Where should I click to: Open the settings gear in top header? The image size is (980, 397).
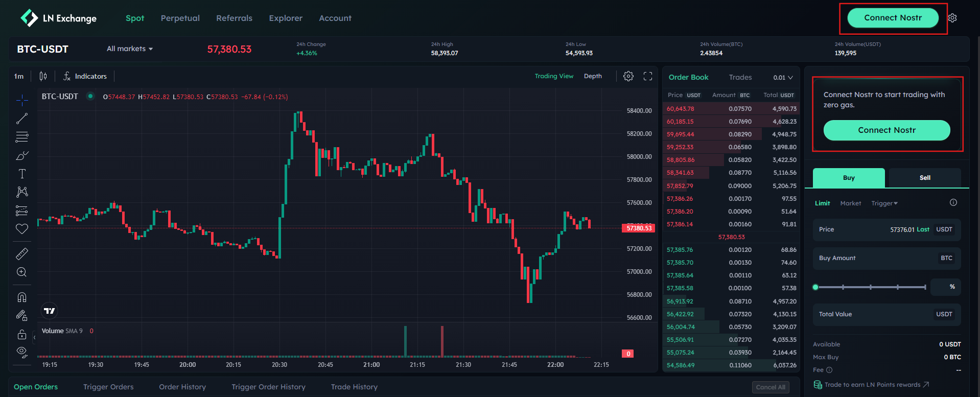pyautogui.click(x=952, y=18)
